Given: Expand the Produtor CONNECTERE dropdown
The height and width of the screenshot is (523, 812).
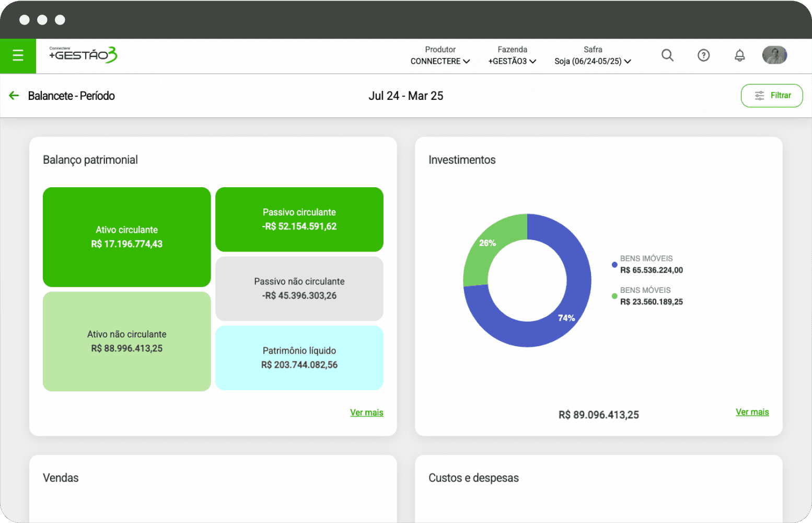Looking at the screenshot, I should coord(440,61).
